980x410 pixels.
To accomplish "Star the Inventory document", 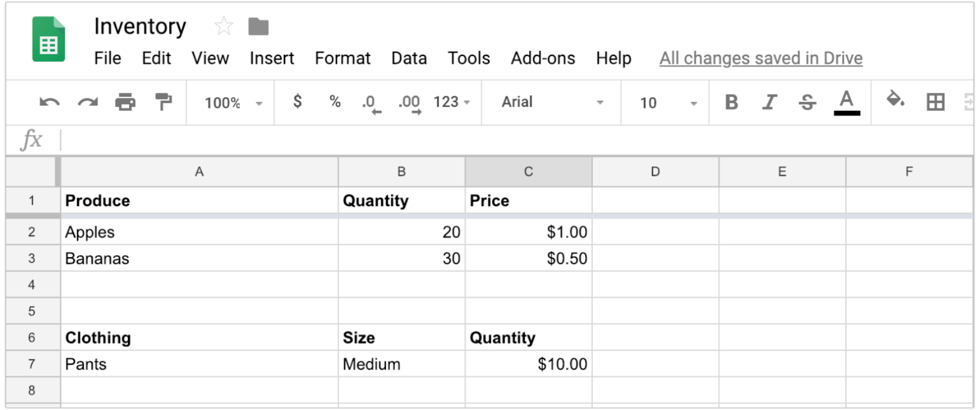I will (x=223, y=26).
